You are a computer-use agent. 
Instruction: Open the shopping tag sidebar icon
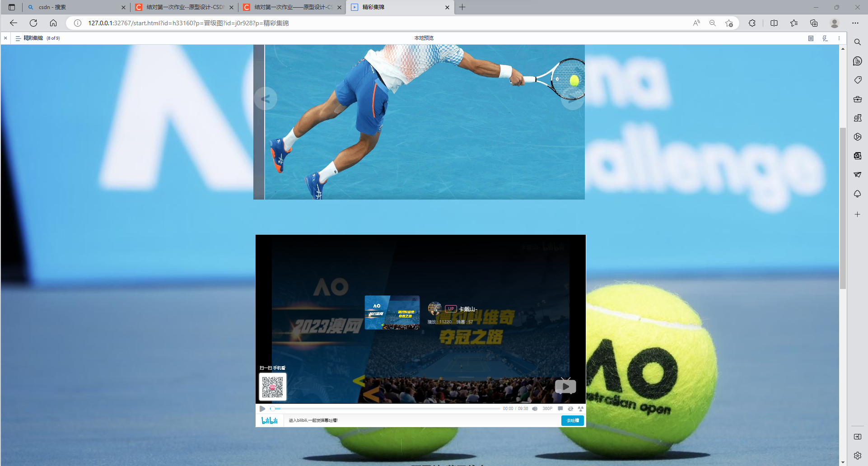[x=858, y=80]
